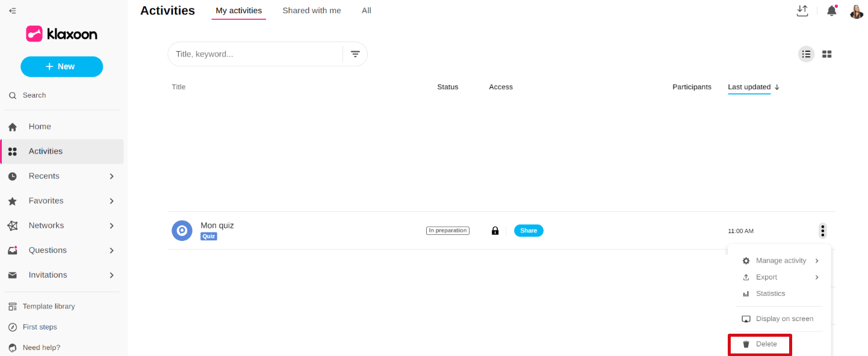Open the user profile avatar
Image resolution: width=868 pixels, height=356 pixels.
856,11
